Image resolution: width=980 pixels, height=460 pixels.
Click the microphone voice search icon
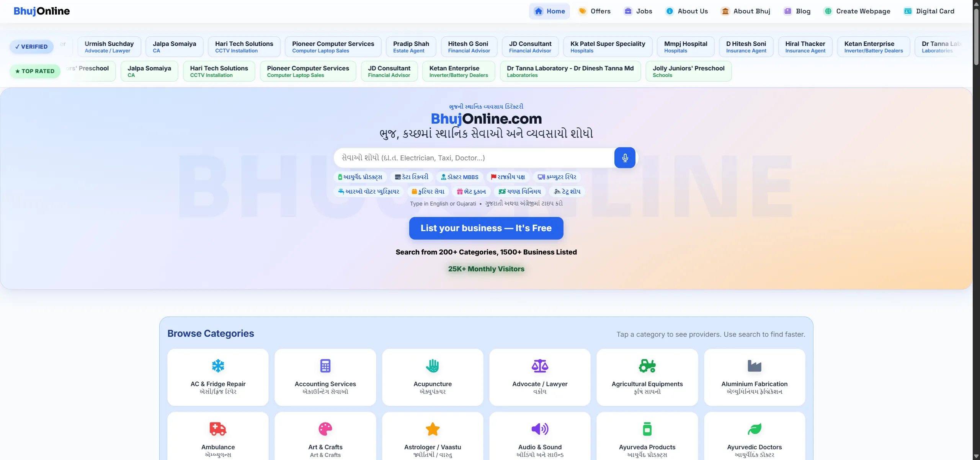tap(625, 158)
